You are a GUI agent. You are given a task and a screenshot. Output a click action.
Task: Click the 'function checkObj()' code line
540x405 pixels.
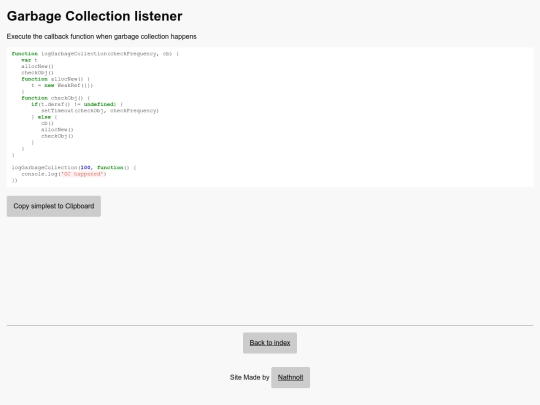pos(55,98)
